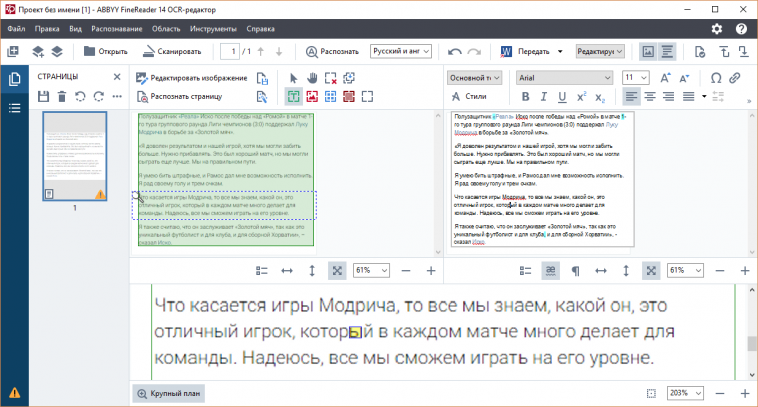
Task: Click the zoom pane vertical scrollbar thumb
Action: click(752, 344)
